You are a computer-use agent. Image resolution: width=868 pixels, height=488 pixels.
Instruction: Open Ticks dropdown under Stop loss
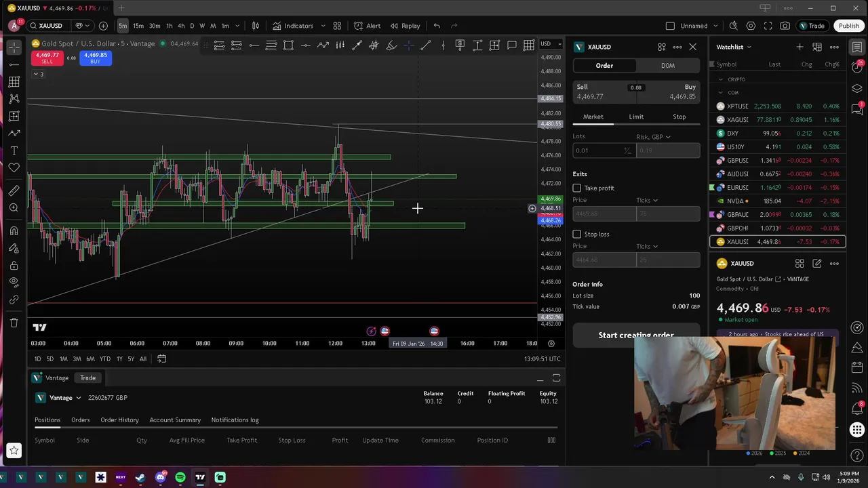pyautogui.click(x=647, y=246)
